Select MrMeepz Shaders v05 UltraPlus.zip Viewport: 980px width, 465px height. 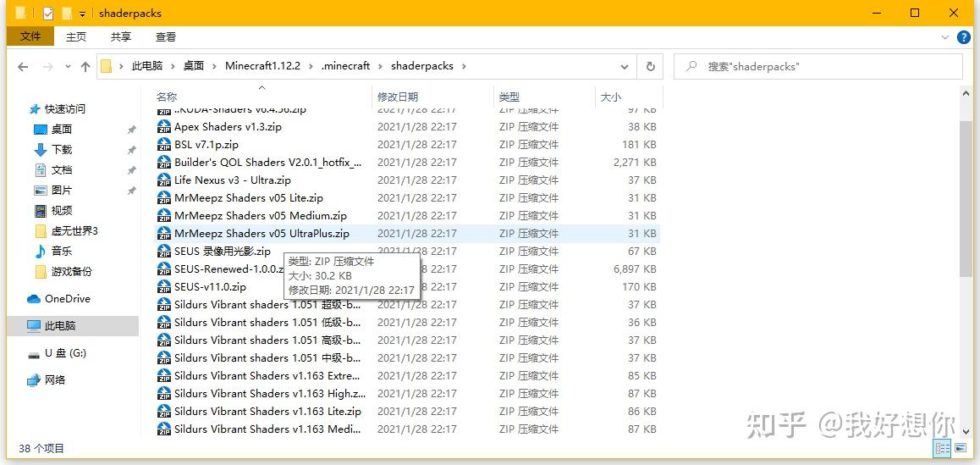[407, 234]
